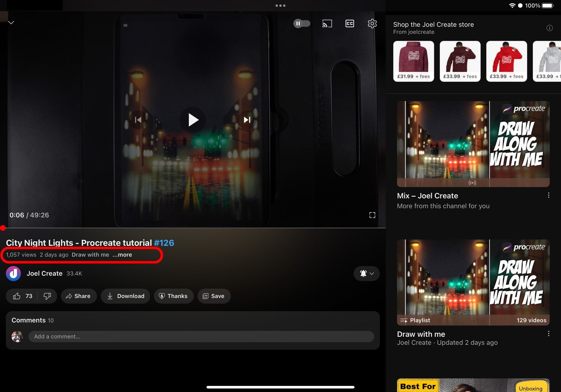Open the Comments section header

(x=32, y=320)
